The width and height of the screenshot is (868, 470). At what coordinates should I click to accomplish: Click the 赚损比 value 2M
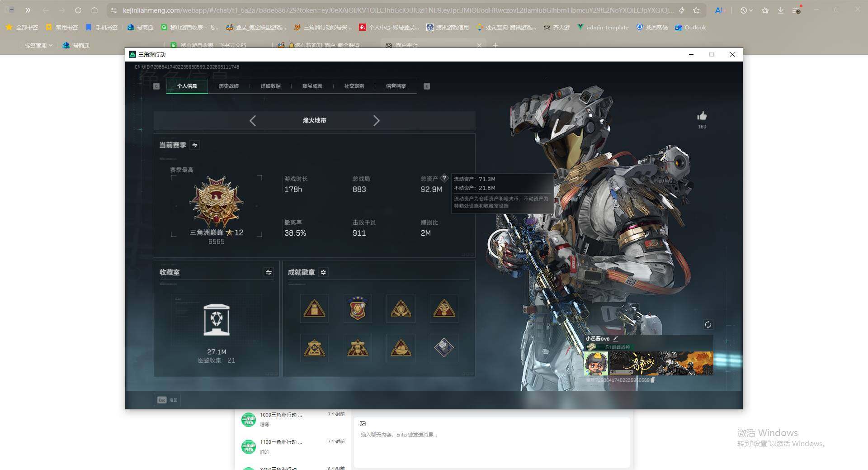point(426,233)
